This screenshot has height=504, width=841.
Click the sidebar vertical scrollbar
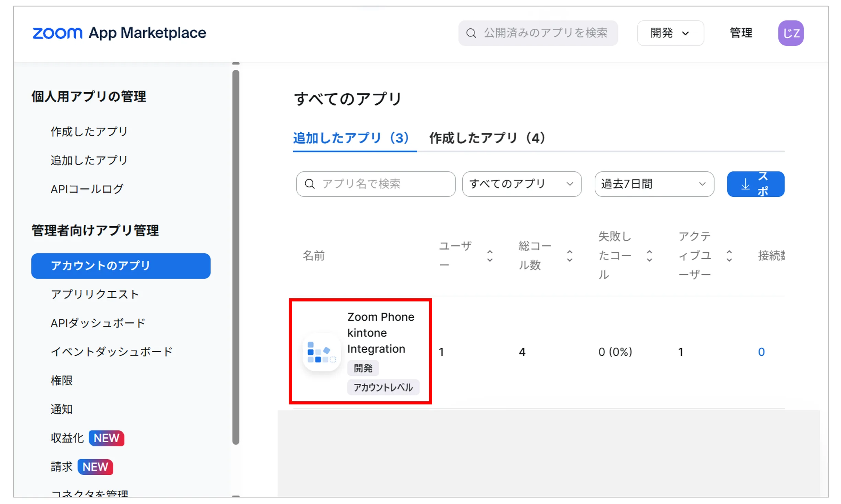click(236, 257)
